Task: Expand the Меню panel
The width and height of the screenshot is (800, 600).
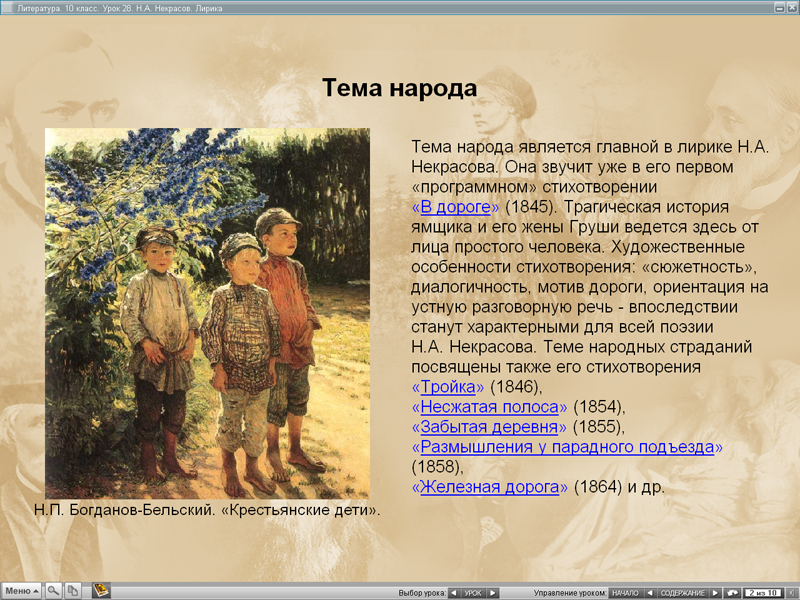Action: 22,590
